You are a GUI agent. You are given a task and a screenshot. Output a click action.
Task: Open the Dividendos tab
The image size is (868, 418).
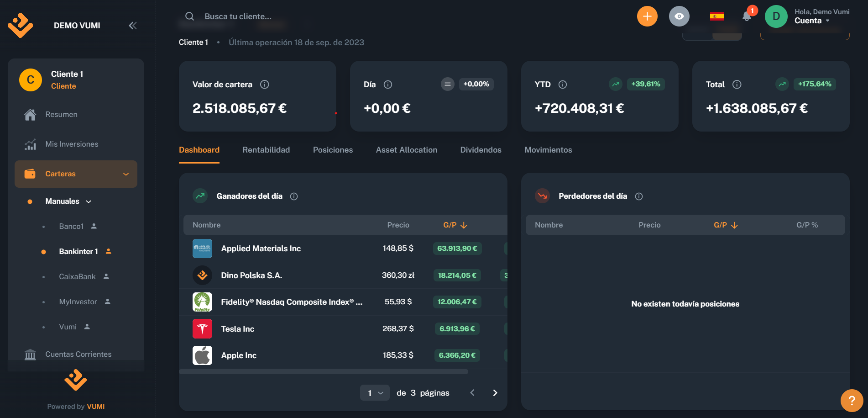coord(481,149)
